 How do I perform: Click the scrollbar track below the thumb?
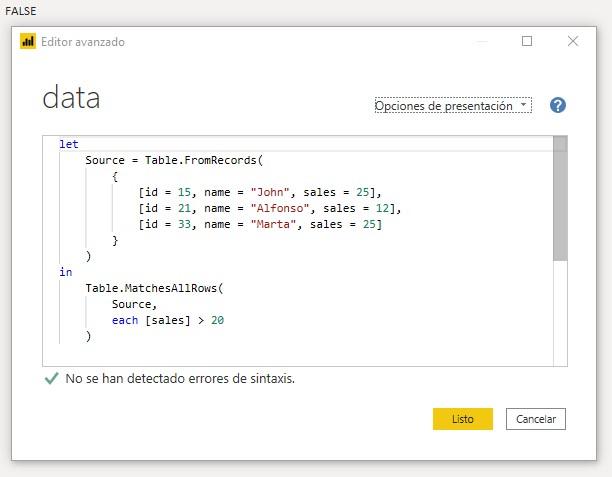point(560,310)
